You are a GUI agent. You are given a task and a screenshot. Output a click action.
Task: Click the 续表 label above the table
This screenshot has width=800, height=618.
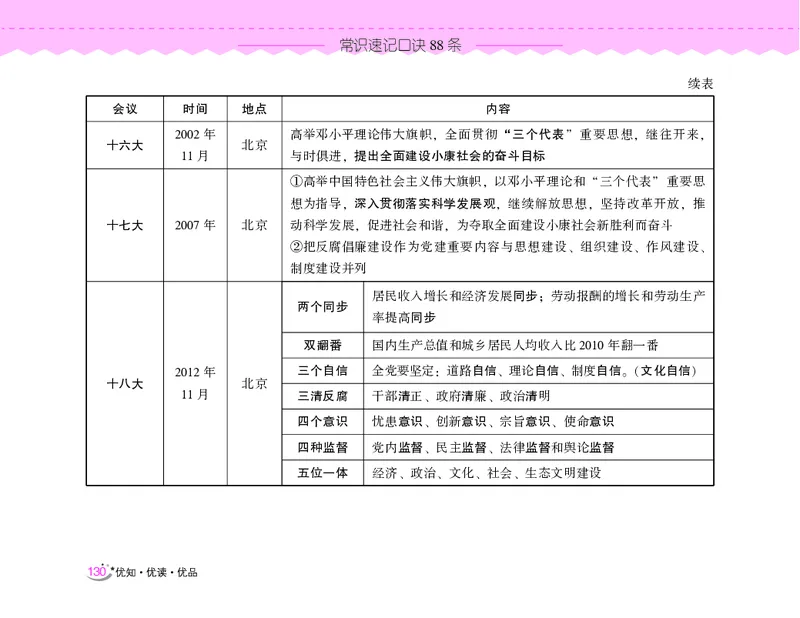[x=700, y=84]
